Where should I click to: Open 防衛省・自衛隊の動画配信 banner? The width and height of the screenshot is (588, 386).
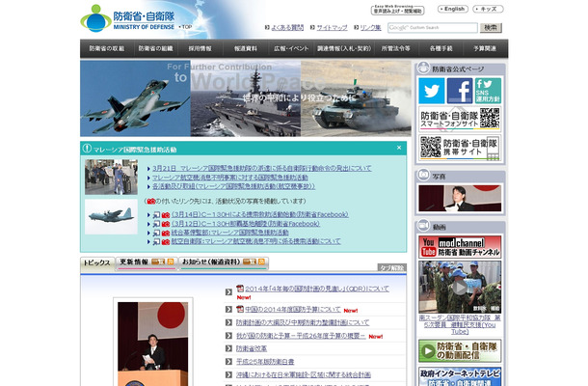[460, 350]
